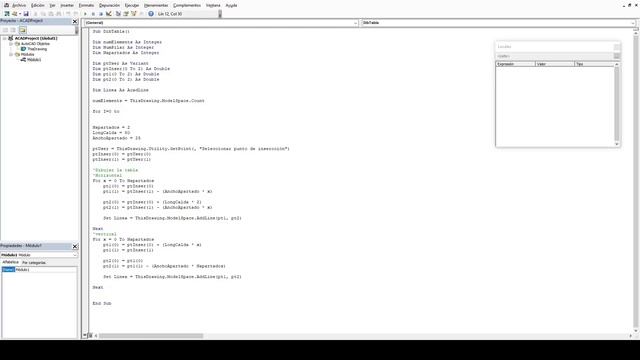Collapse the Módulos folder node
The height and width of the screenshot is (360, 640).
point(11,54)
